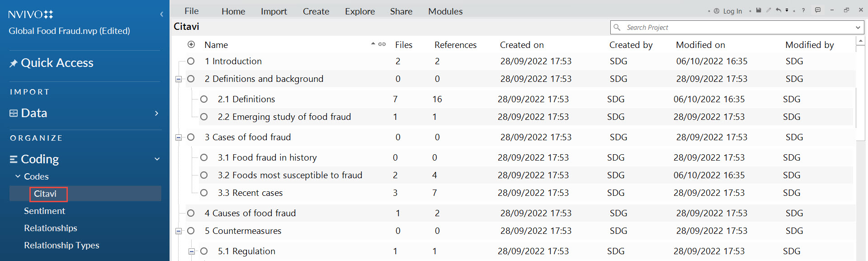Open the Explore ribbon tab

point(360,11)
